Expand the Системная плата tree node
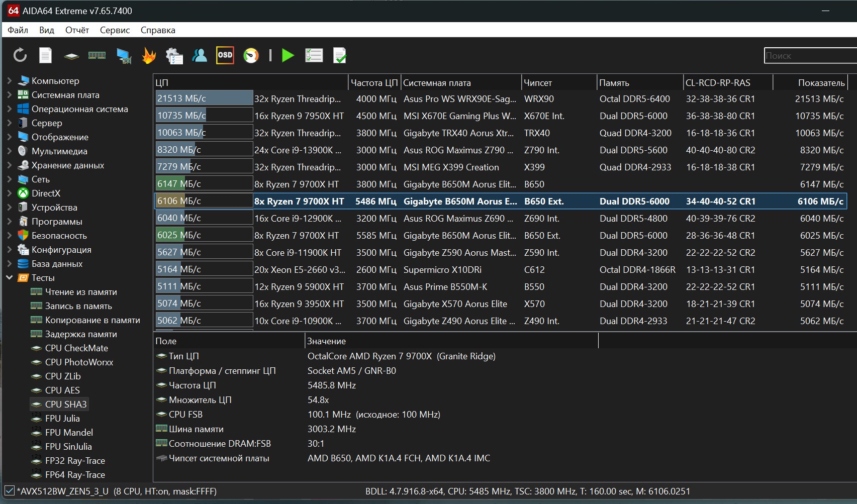The height and width of the screenshot is (504, 857). click(x=9, y=94)
